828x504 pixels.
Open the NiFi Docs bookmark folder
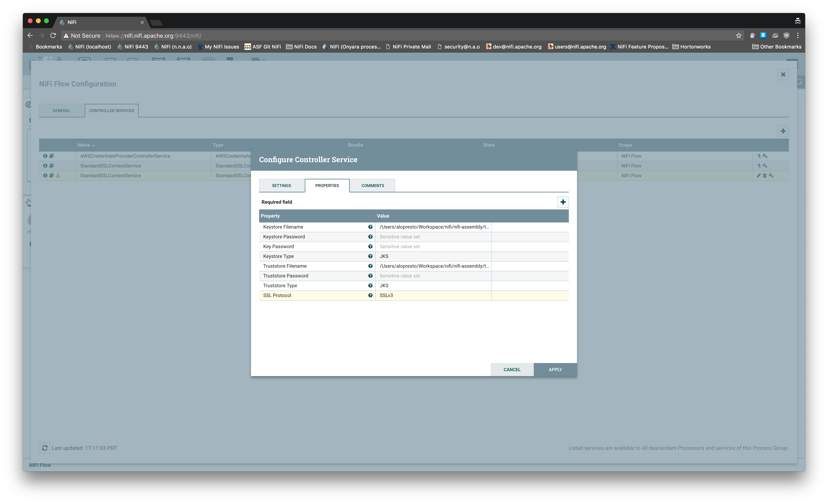[x=301, y=47]
